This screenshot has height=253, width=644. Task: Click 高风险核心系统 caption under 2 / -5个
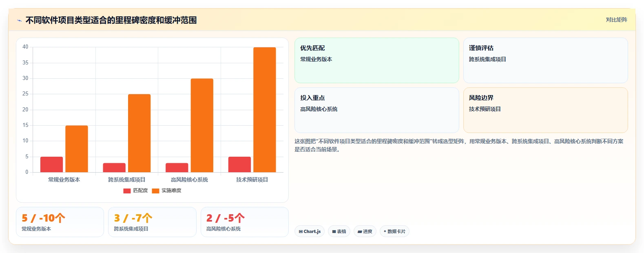(224, 229)
